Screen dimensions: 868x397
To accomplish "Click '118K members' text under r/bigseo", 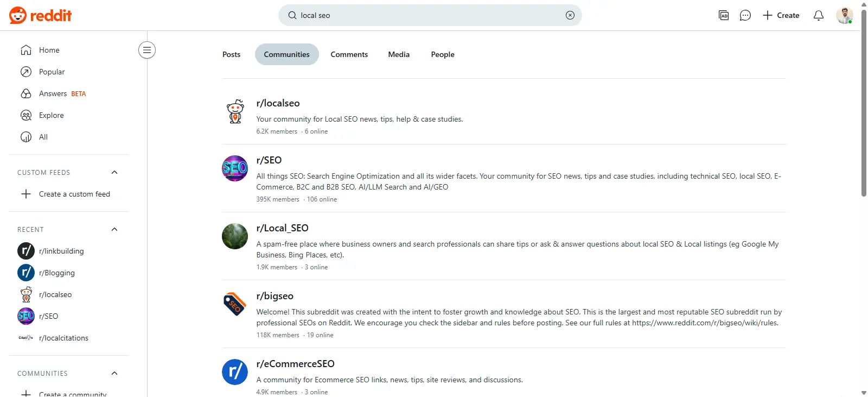I will click(x=278, y=335).
